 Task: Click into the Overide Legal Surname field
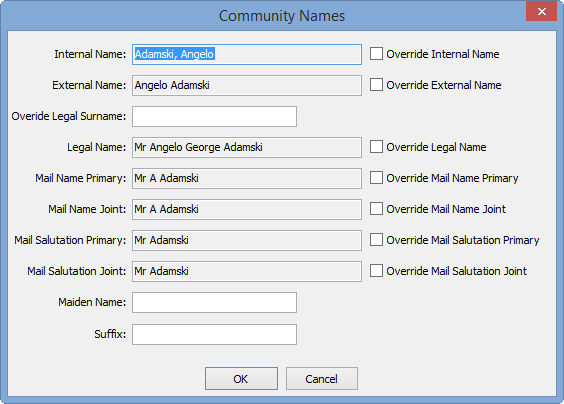click(x=214, y=116)
